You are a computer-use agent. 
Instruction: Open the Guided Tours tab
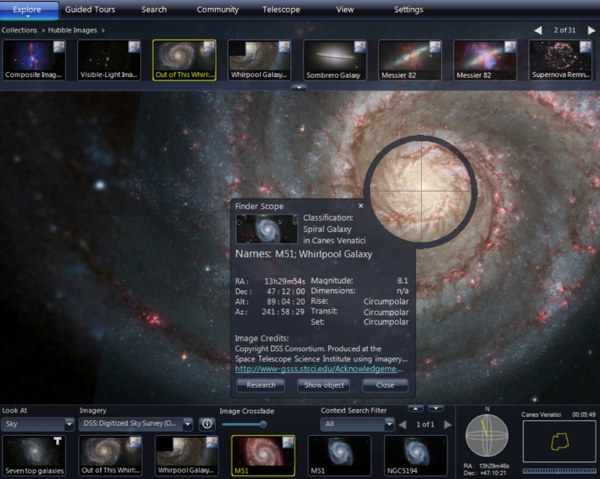point(89,9)
